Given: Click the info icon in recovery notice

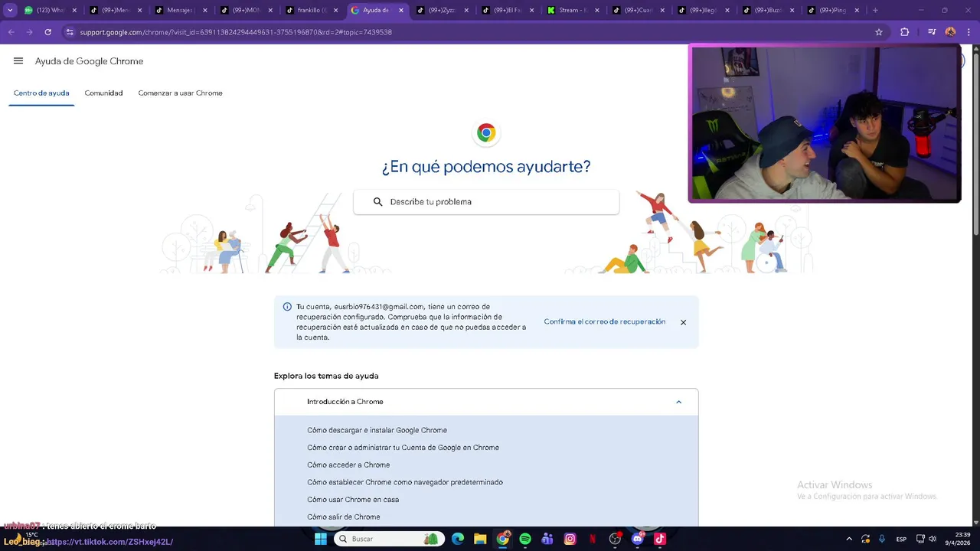Looking at the screenshot, I should click(287, 307).
